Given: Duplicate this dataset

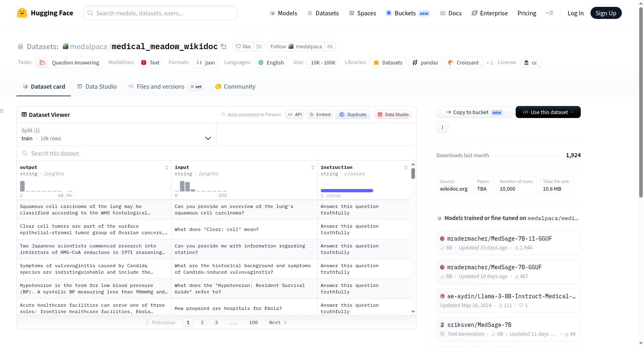Looking at the screenshot, I should (x=353, y=114).
